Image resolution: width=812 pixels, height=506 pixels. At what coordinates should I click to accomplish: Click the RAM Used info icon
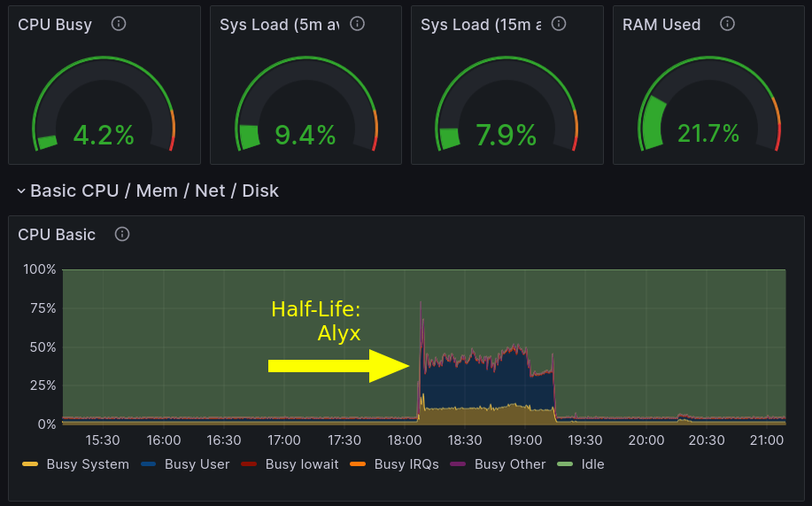coord(727,24)
